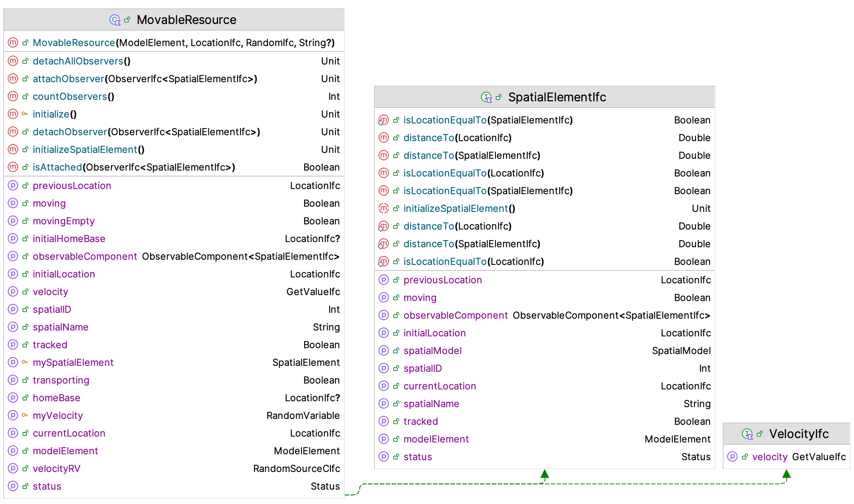Click method icon beside detachAllObservers()
854x504 pixels.
pos(13,61)
